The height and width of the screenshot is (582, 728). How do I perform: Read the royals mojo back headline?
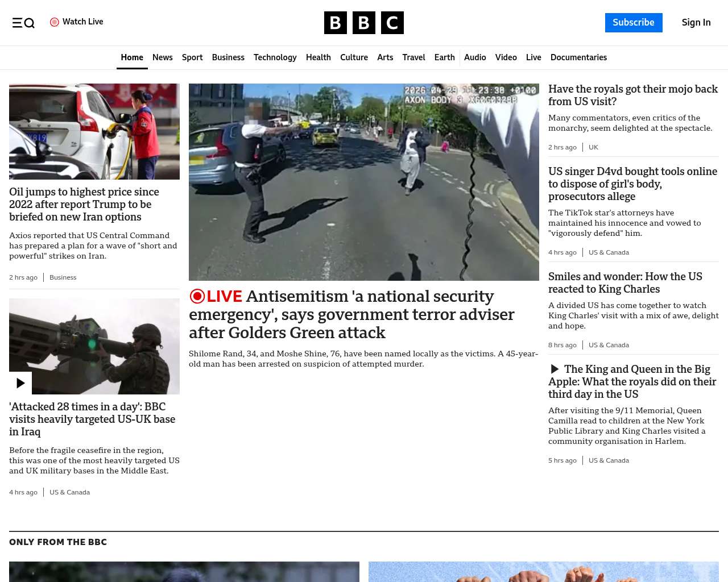coord(632,95)
